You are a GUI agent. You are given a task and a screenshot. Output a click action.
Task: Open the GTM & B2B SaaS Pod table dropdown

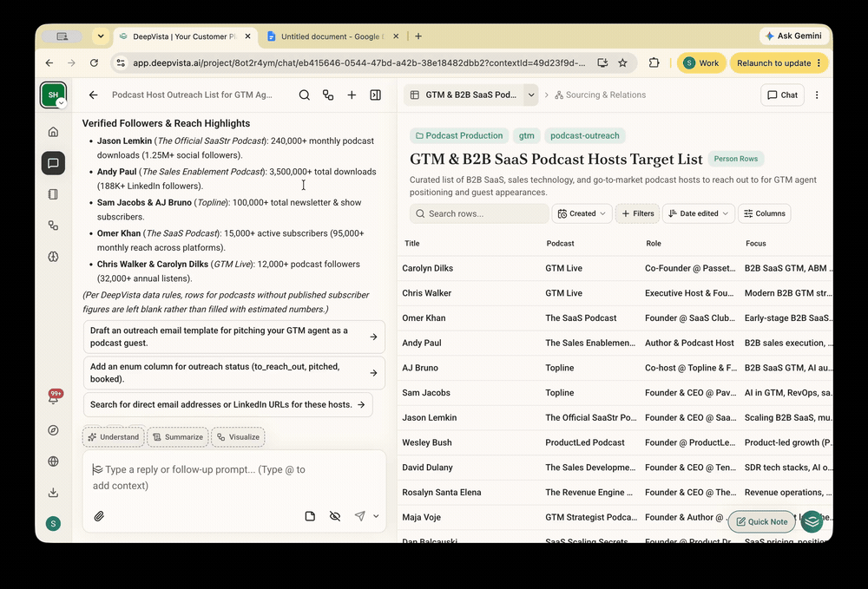pyautogui.click(x=531, y=95)
